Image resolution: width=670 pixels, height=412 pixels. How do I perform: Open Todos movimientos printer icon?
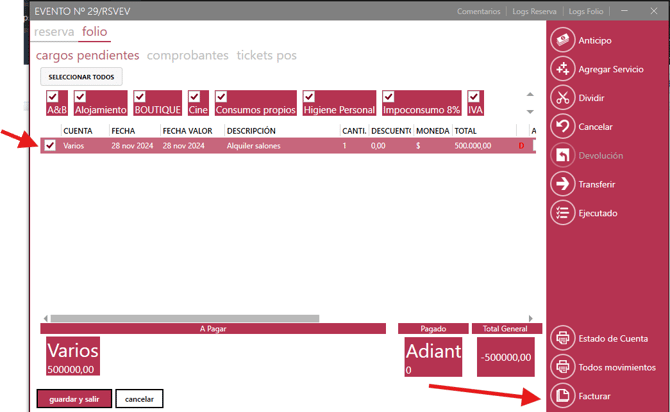562,367
